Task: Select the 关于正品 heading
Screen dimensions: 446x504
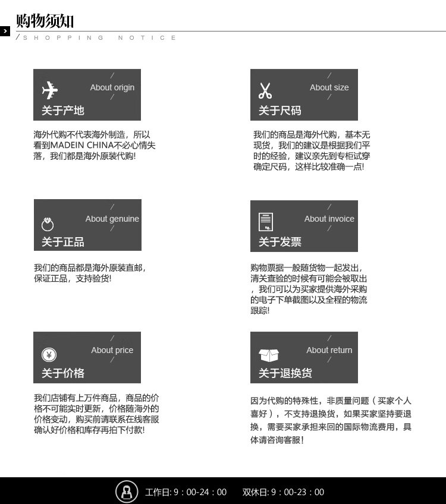Action: [x=62, y=242]
